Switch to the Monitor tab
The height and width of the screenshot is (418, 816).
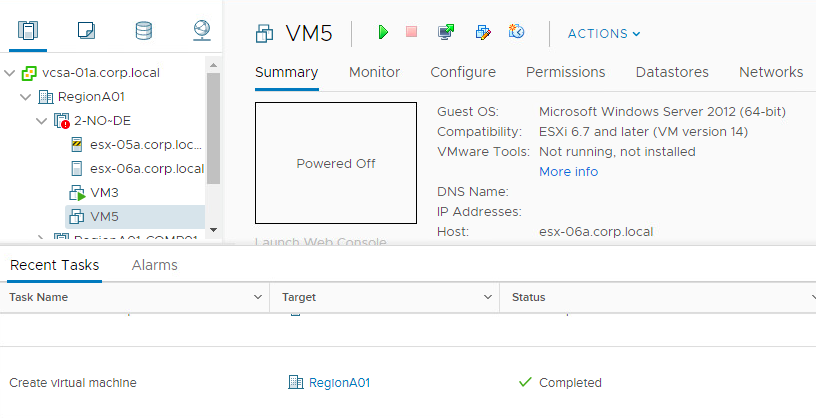click(x=374, y=72)
